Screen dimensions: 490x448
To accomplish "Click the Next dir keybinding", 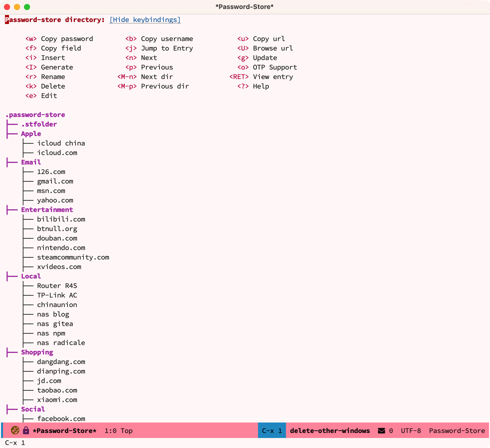I will click(145, 77).
